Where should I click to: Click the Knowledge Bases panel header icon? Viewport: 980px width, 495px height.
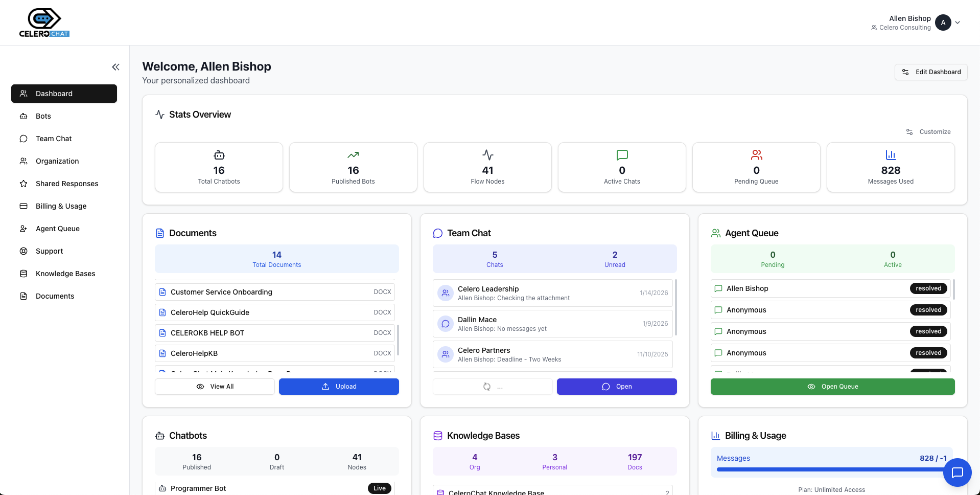click(x=438, y=436)
